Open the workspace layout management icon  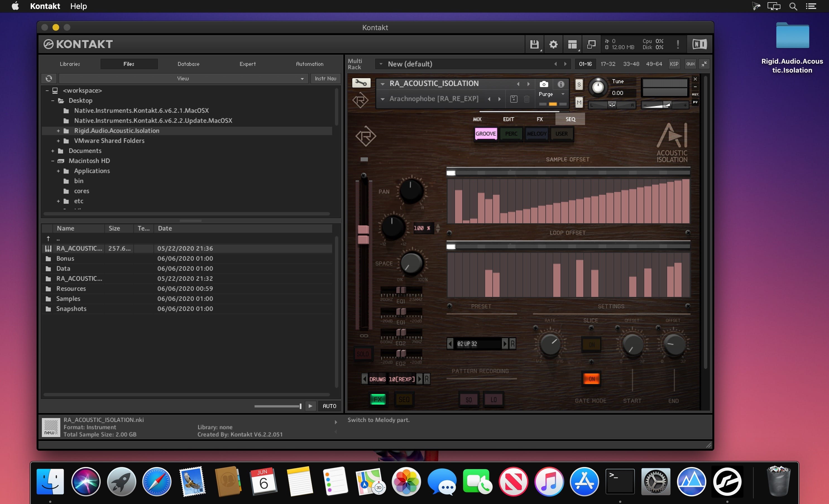coord(572,44)
